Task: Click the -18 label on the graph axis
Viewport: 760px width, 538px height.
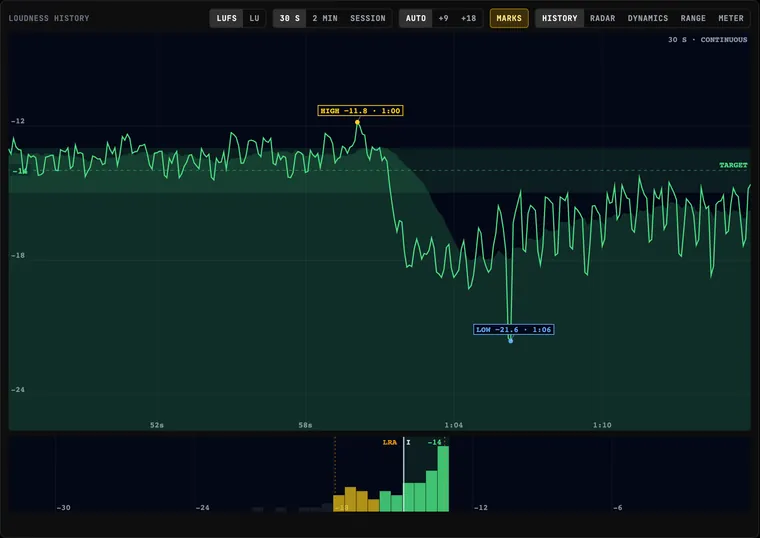Action: coord(17,255)
